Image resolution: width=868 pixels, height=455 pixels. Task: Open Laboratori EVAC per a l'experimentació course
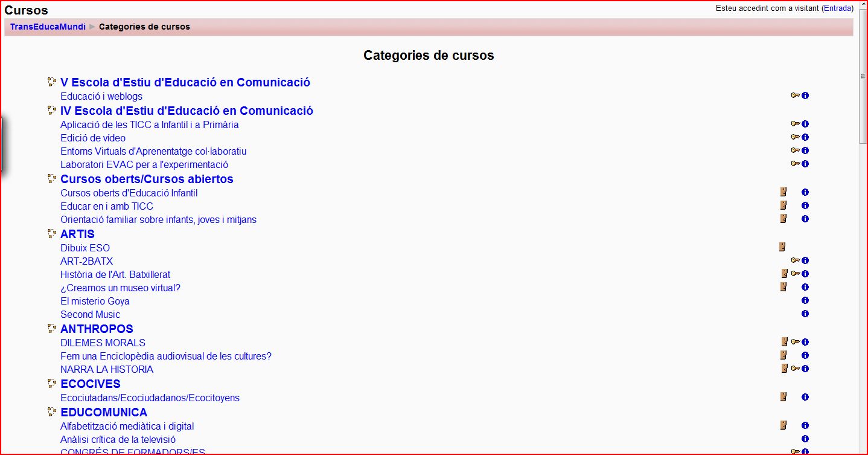144,164
